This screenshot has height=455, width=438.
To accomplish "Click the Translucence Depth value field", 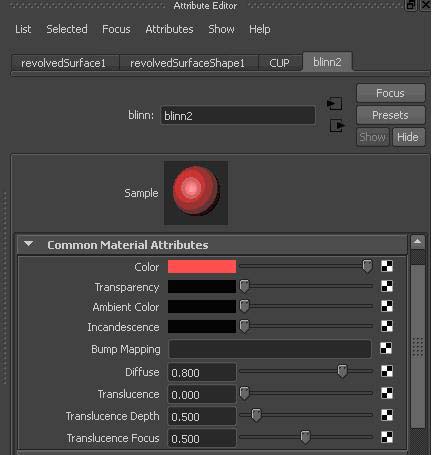I will point(202,416).
